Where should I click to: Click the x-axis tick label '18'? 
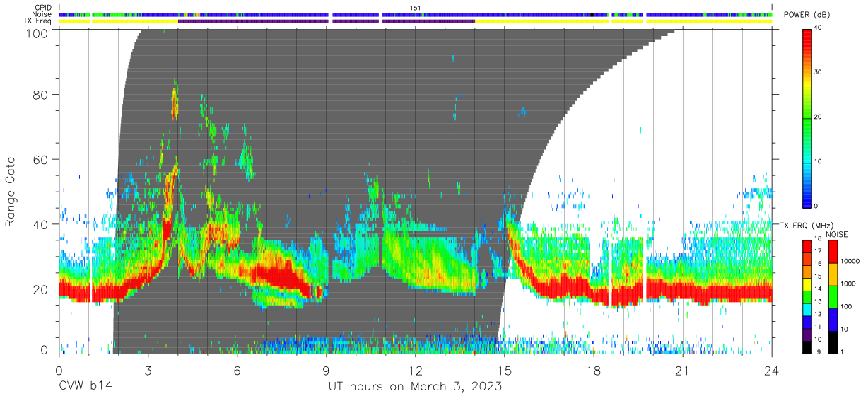coord(593,371)
